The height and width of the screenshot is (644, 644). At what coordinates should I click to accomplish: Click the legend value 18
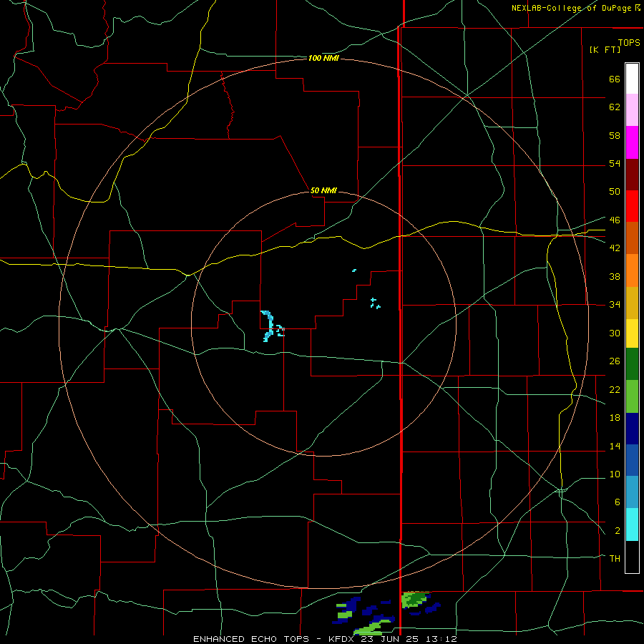(x=615, y=418)
